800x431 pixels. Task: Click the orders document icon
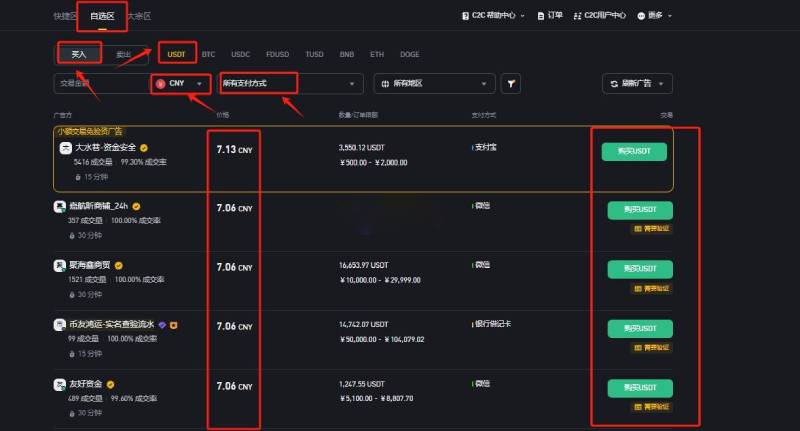pos(540,16)
